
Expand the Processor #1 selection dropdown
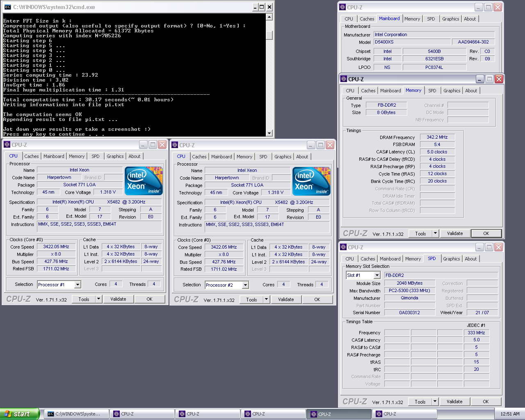tap(78, 285)
